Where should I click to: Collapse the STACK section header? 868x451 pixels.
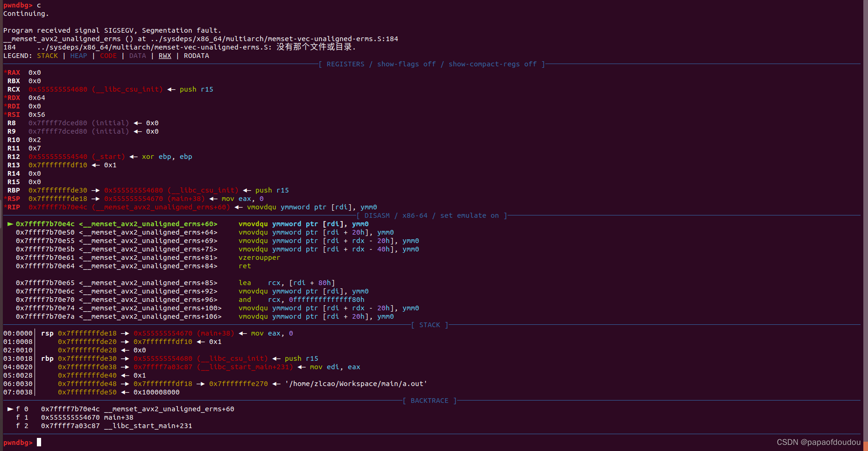(429, 324)
